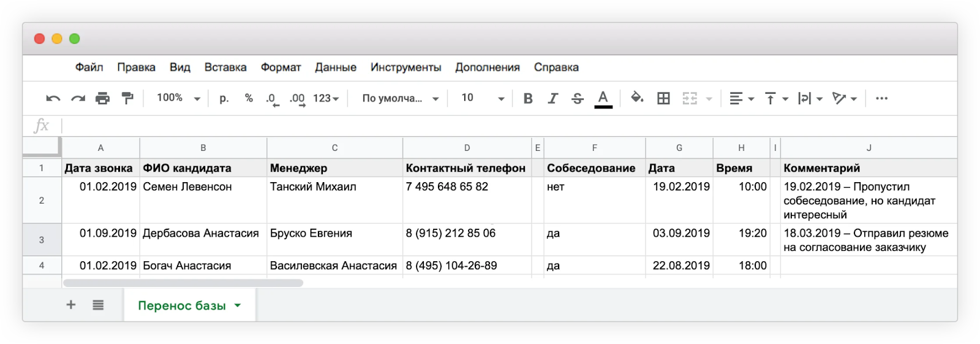Toggle bold formatting
This screenshot has width=980, height=344.
pyautogui.click(x=528, y=98)
